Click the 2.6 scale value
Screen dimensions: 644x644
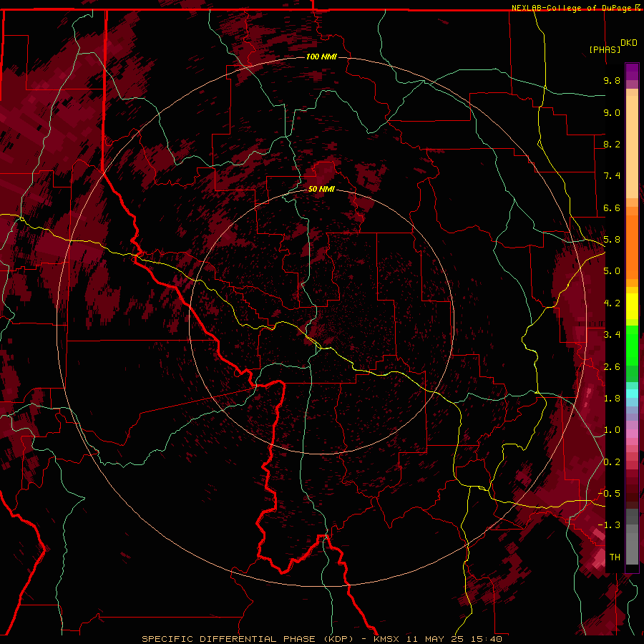point(612,367)
